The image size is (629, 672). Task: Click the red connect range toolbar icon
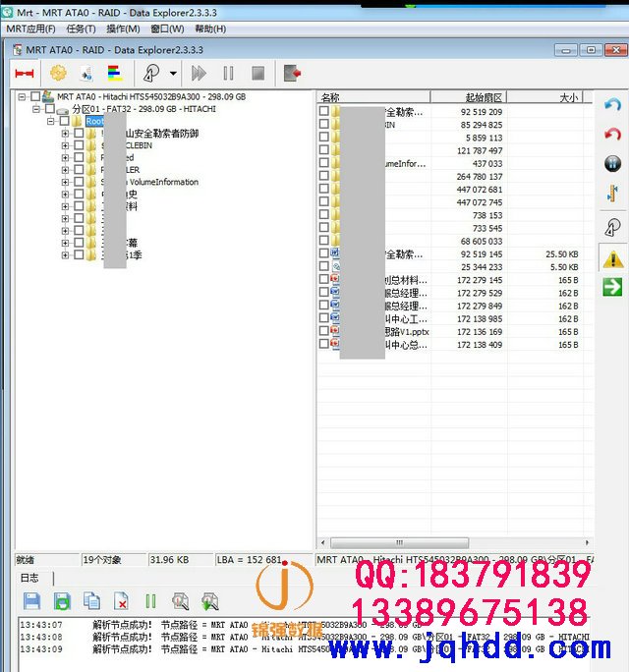click(24, 74)
